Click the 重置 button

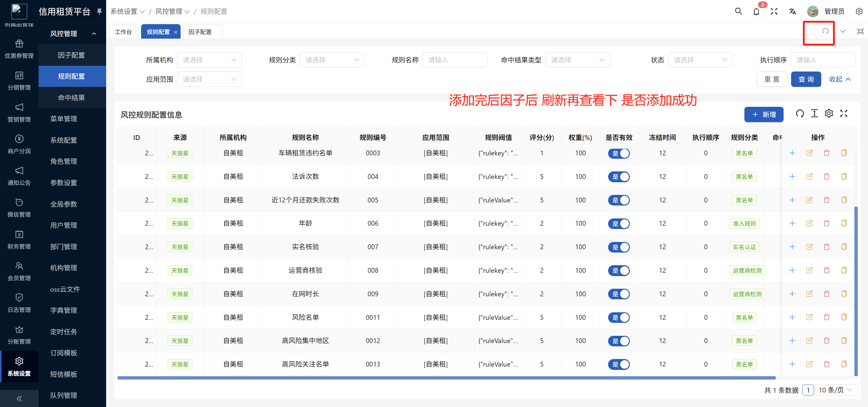[x=772, y=79]
